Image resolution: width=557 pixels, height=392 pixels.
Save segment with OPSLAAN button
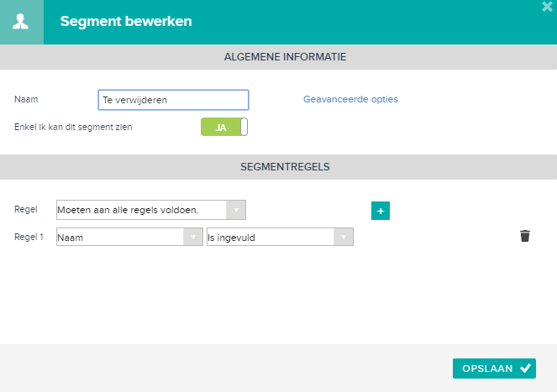pos(494,368)
